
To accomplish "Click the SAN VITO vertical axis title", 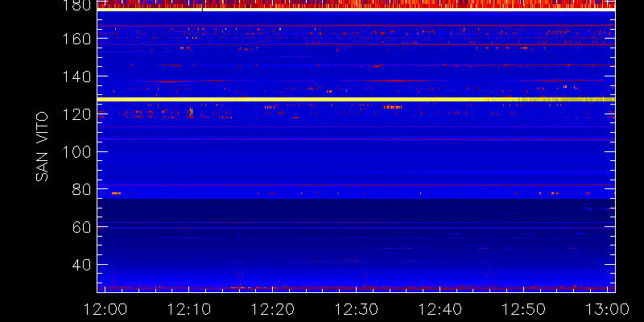I will [42, 147].
